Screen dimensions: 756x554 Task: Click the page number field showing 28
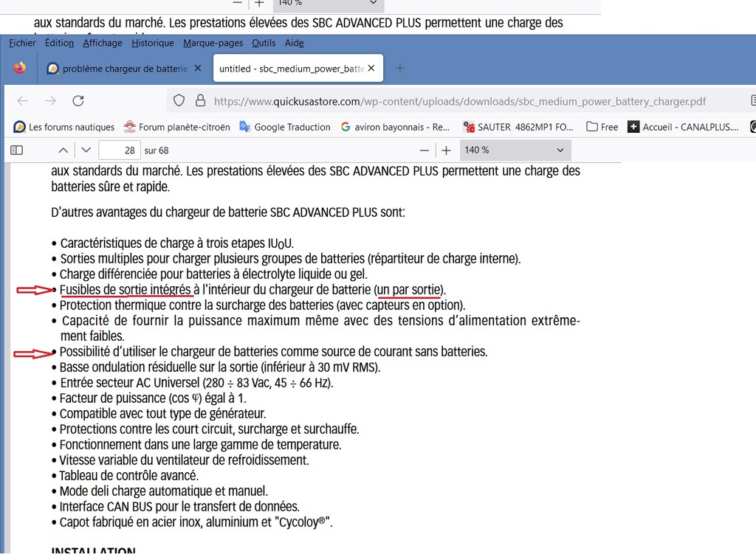click(x=120, y=150)
